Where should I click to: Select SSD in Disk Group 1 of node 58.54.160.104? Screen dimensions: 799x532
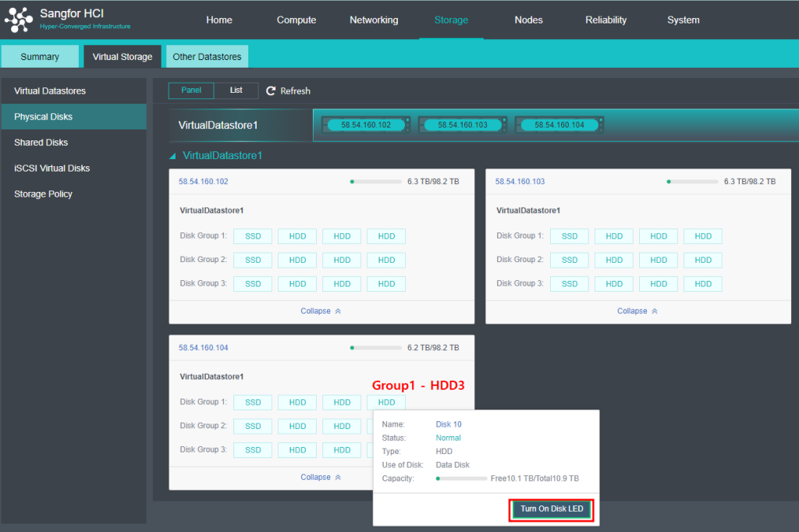click(x=253, y=403)
